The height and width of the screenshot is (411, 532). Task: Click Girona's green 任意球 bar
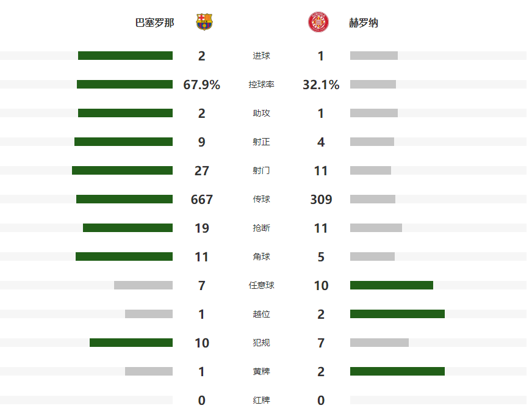[391, 285]
